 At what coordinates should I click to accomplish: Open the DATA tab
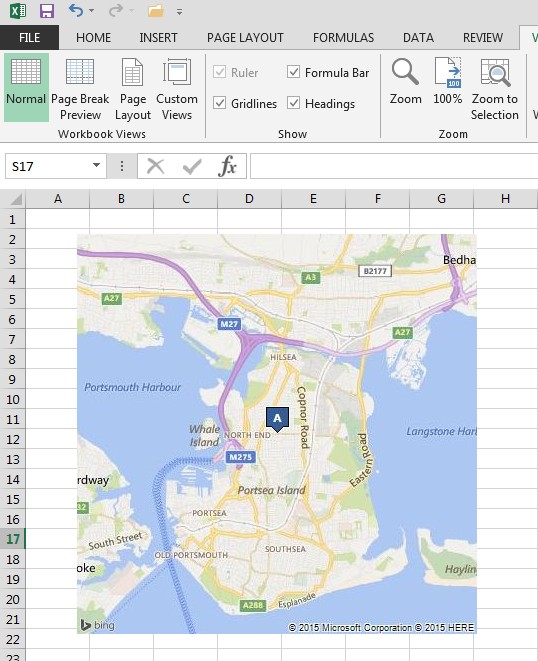(418, 38)
